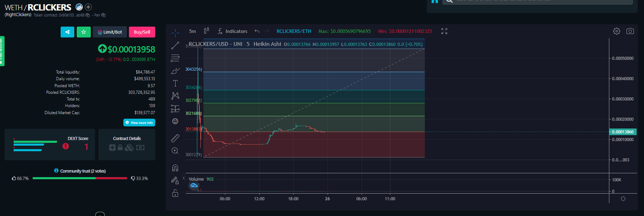This screenshot has height=216, width=644.
Task: Select the Text annotation tool
Action: [175, 83]
